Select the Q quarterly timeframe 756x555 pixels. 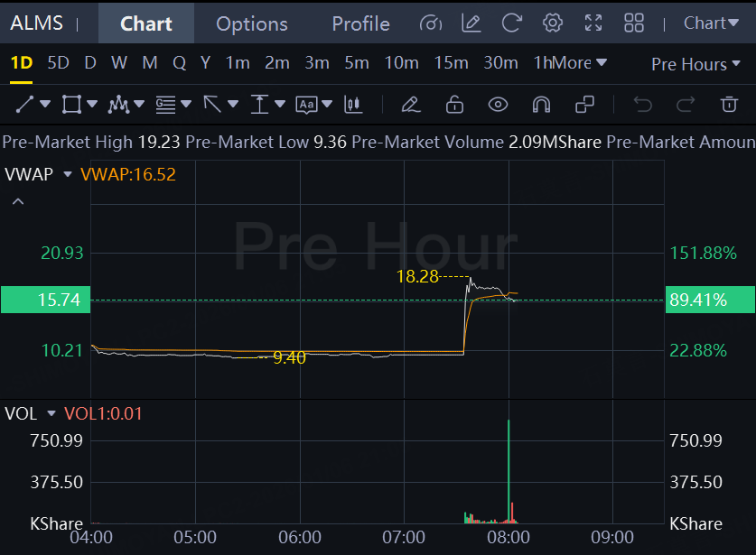[180, 63]
